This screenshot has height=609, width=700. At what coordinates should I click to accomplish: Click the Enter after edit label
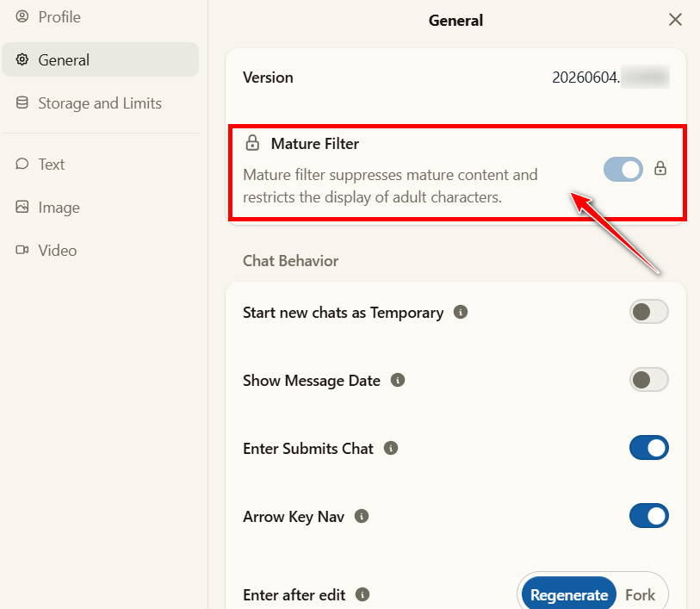pyautogui.click(x=294, y=594)
